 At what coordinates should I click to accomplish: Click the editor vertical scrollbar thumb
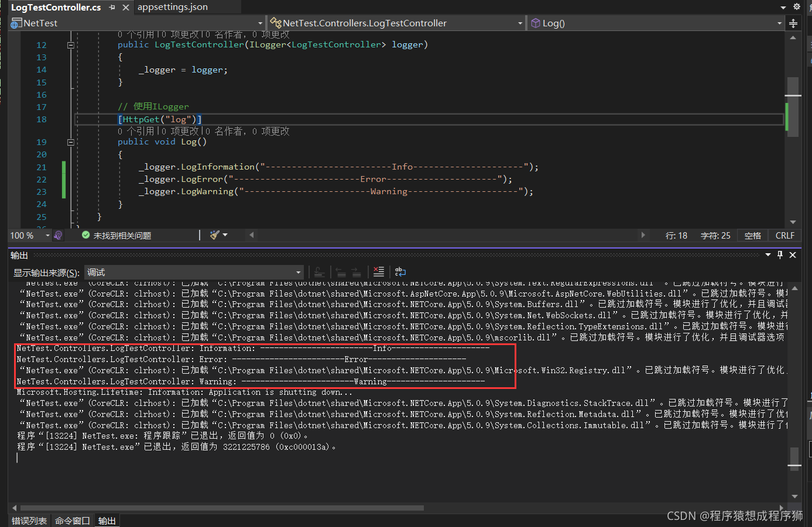click(x=793, y=106)
